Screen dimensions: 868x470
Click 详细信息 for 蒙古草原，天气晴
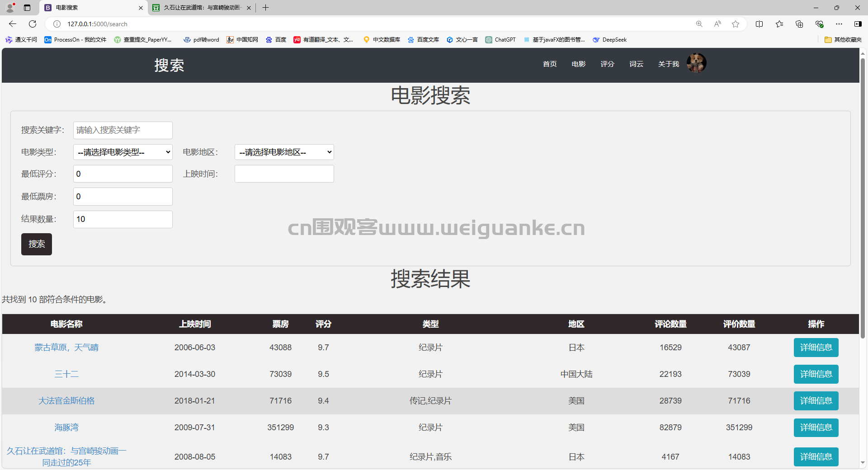[x=816, y=348]
